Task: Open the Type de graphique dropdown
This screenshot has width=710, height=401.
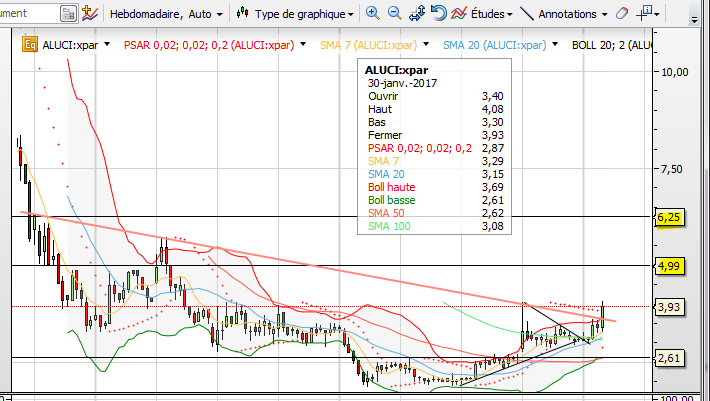Action: coord(304,14)
